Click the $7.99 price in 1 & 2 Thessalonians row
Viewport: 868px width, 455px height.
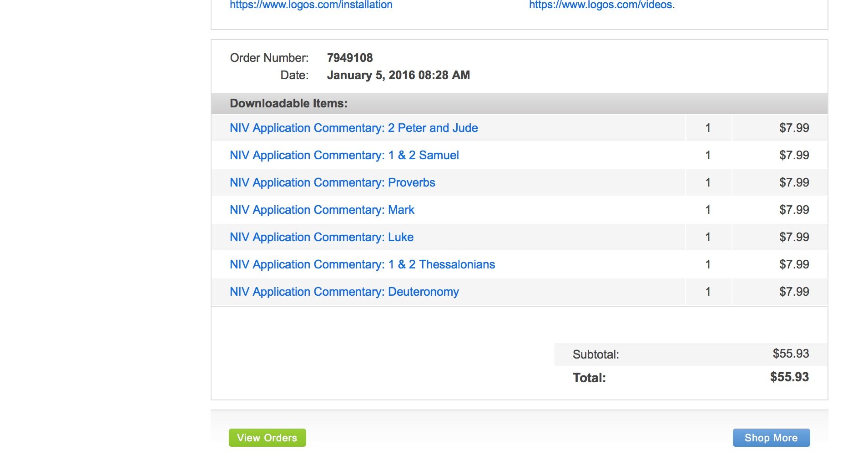pyautogui.click(x=794, y=264)
